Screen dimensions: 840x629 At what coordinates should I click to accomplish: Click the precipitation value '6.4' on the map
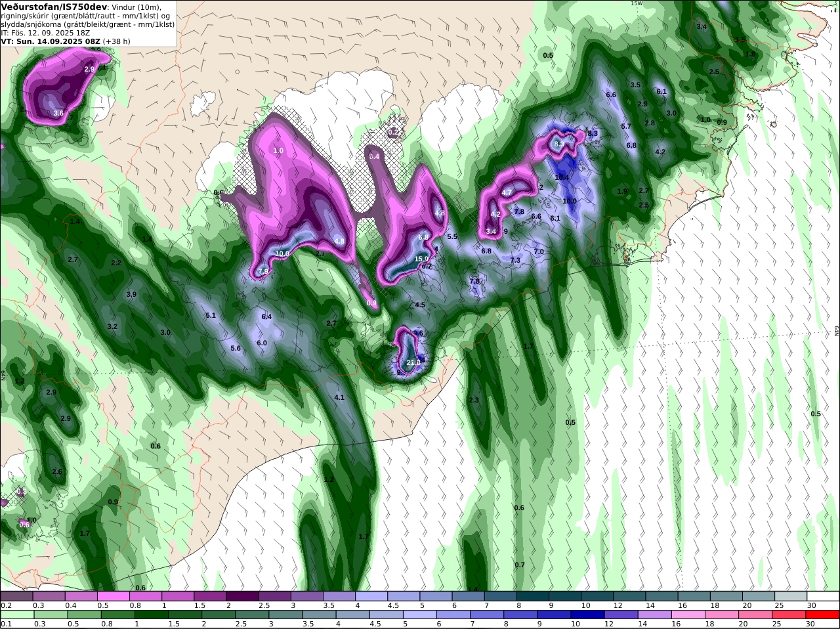(x=266, y=316)
